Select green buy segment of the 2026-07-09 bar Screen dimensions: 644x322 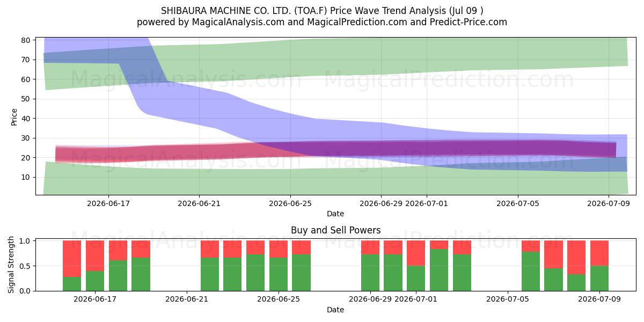tap(599, 279)
